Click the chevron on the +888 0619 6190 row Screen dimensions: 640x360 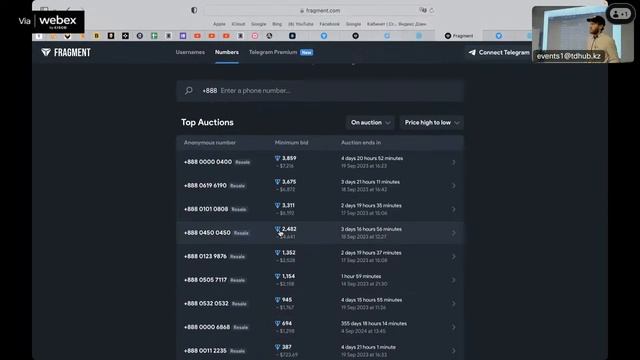(453, 186)
